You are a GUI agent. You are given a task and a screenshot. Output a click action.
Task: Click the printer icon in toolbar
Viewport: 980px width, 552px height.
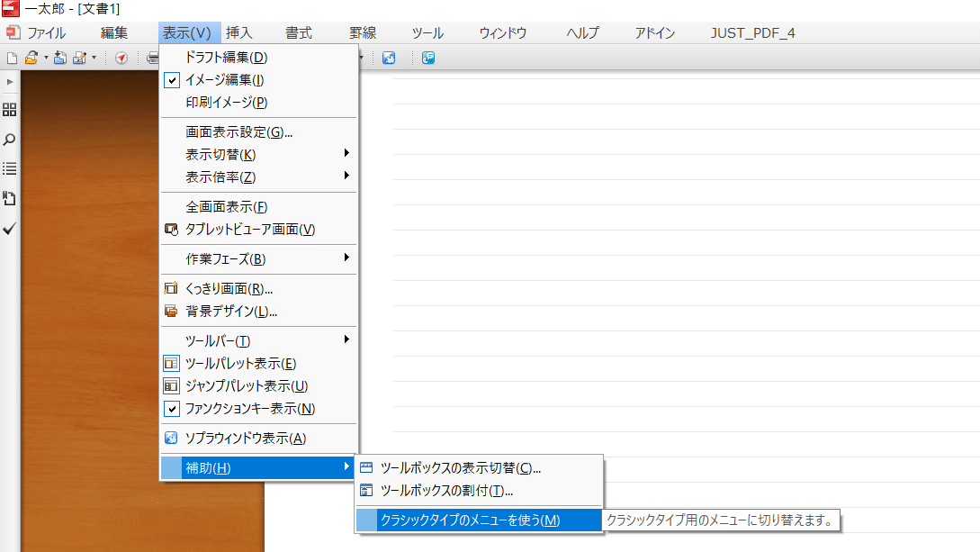(152, 59)
